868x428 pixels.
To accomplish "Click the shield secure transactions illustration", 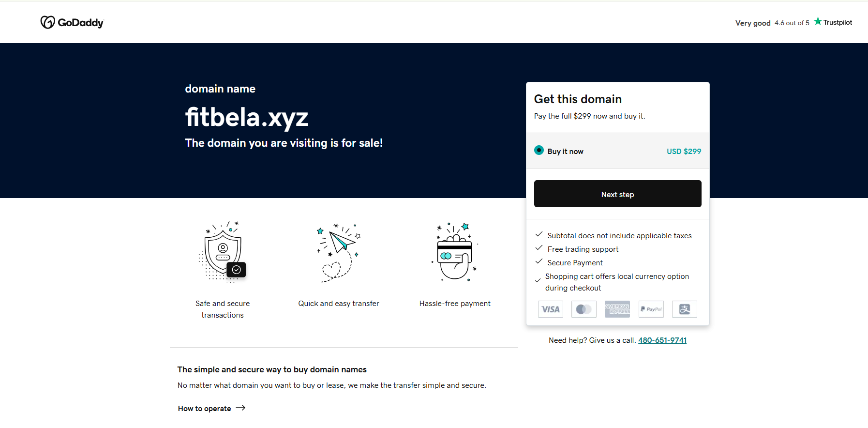I will pos(223,252).
